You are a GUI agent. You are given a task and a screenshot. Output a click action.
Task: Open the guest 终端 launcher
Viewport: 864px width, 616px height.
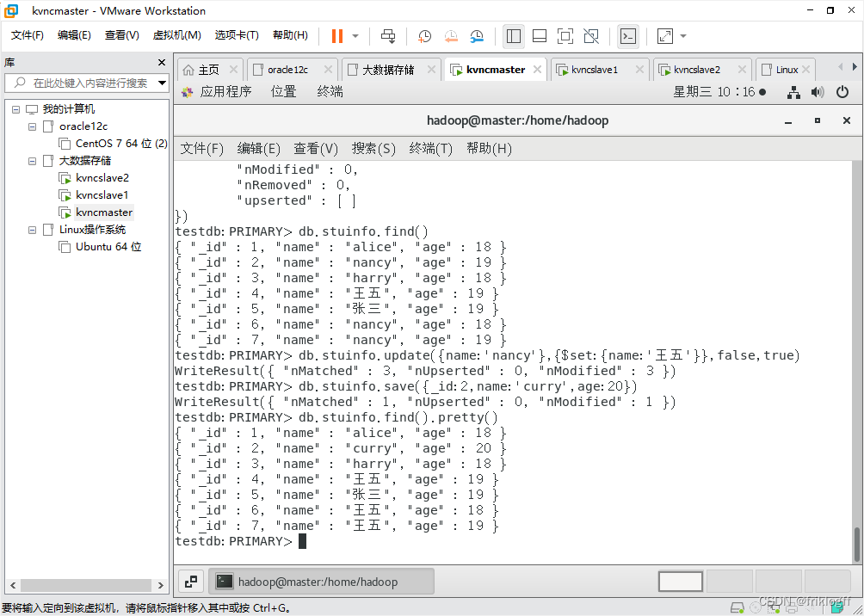(329, 92)
